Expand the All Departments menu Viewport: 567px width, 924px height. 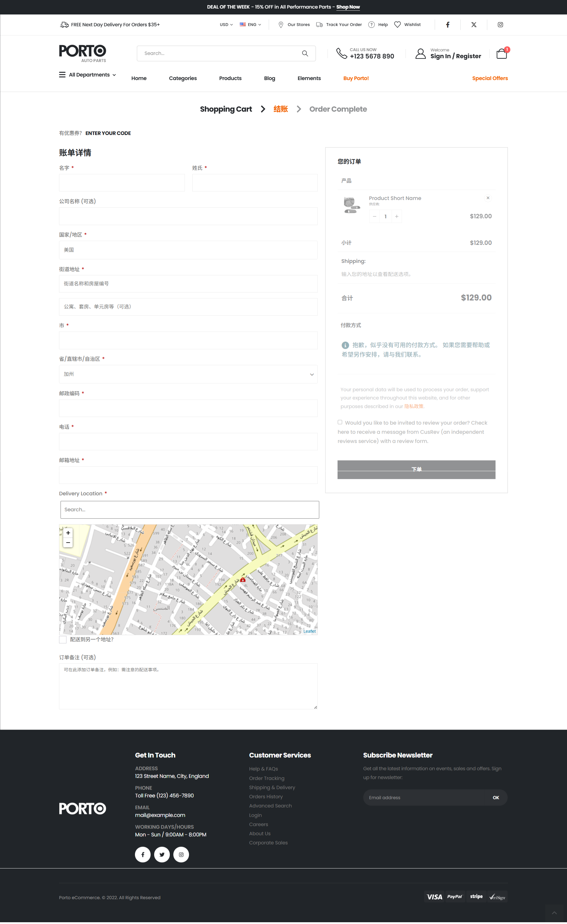point(88,75)
